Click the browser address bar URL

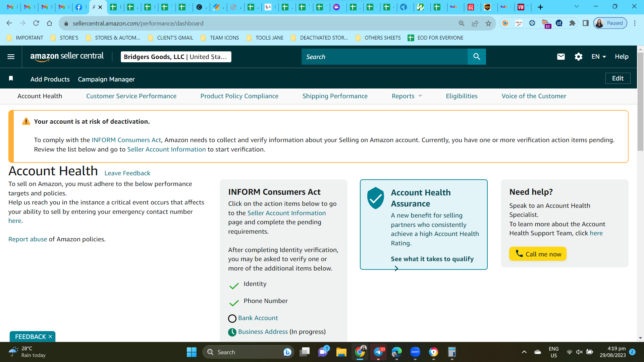(x=138, y=23)
